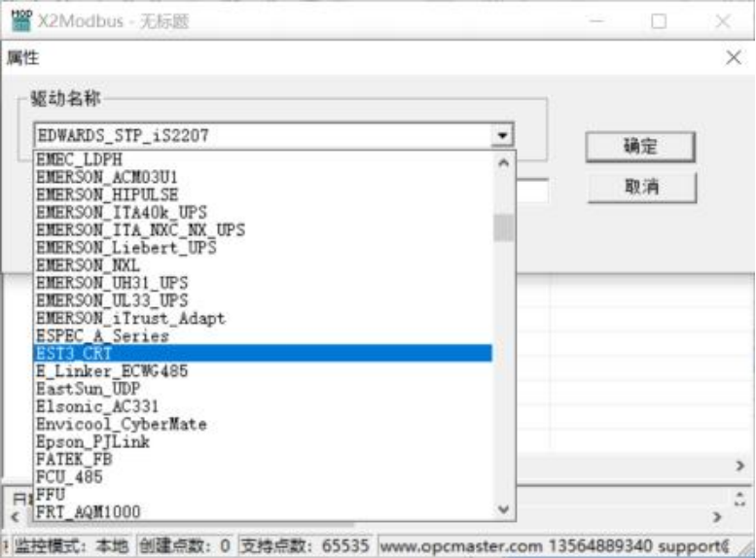
Task: Select EMERSON_iTrust_Adapt driver
Action: pos(264,318)
